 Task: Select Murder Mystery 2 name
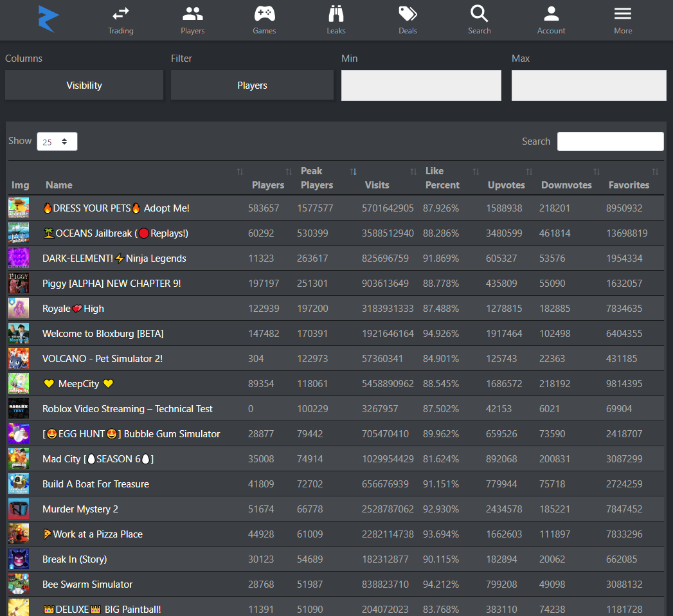80,509
